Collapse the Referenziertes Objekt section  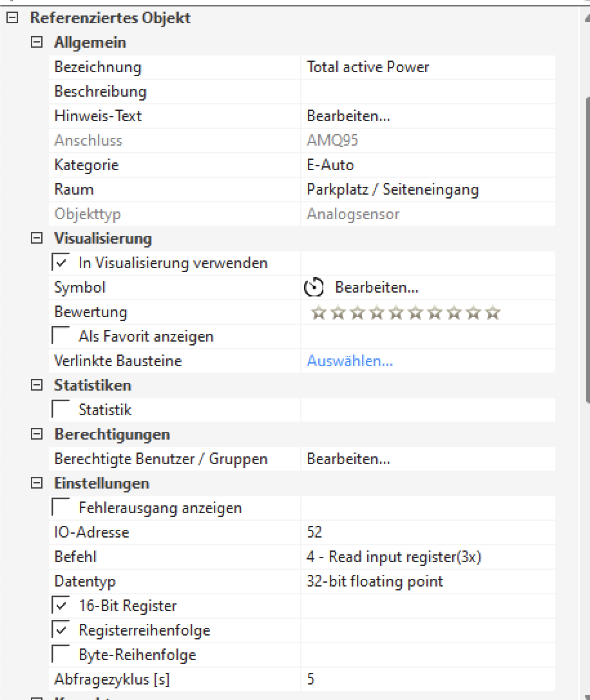pyautogui.click(x=11, y=18)
